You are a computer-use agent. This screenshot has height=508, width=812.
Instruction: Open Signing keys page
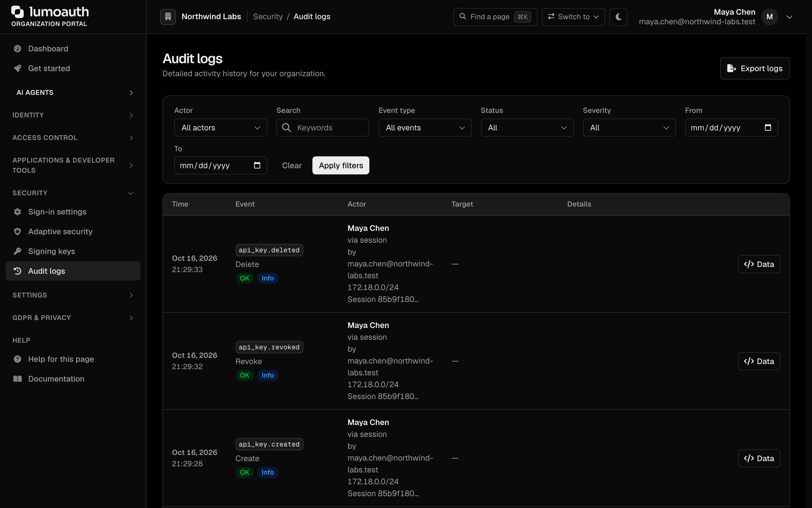point(73,251)
